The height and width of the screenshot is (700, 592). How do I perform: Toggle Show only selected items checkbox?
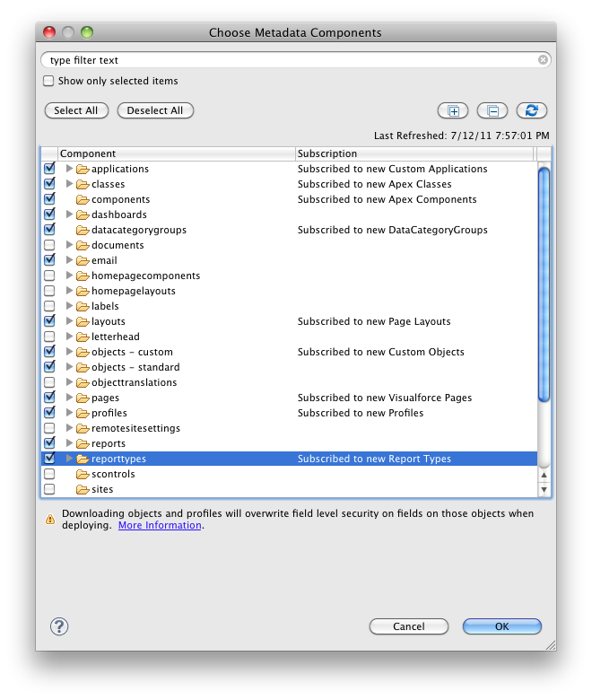pos(48,81)
